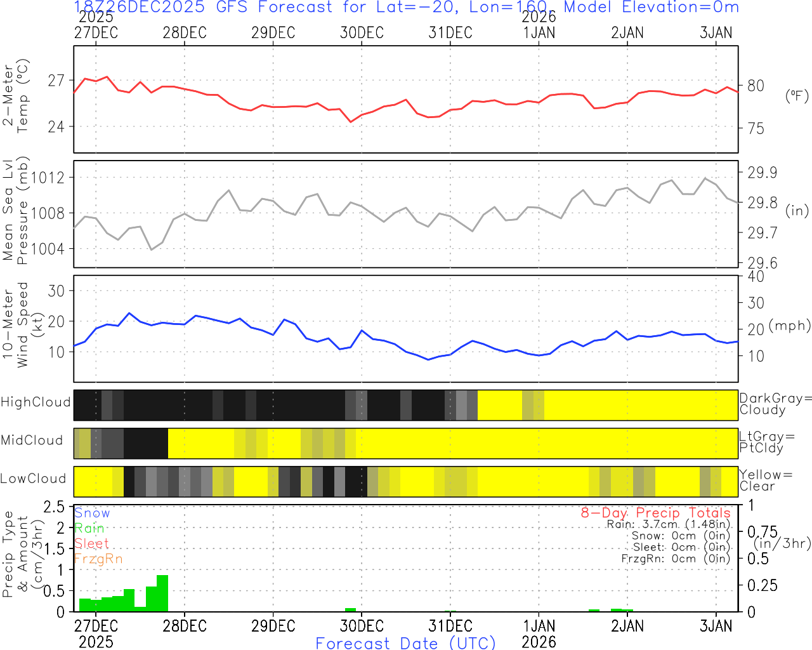Click the 28DEC label on the bottom axis

click(185, 626)
